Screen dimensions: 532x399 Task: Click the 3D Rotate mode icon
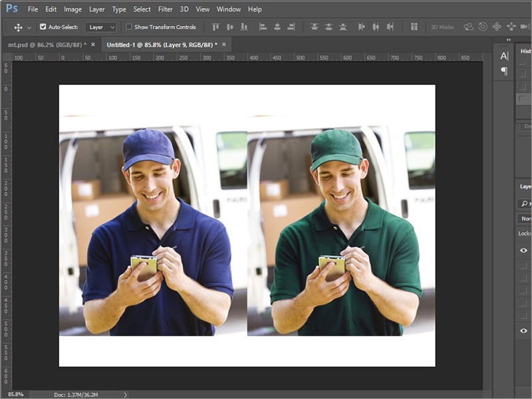468,27
